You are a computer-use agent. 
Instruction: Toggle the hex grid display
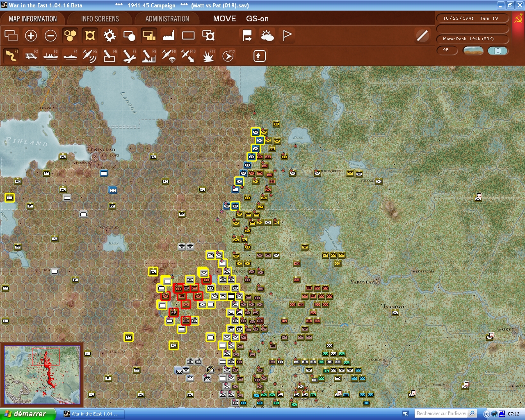pos(70,36)
